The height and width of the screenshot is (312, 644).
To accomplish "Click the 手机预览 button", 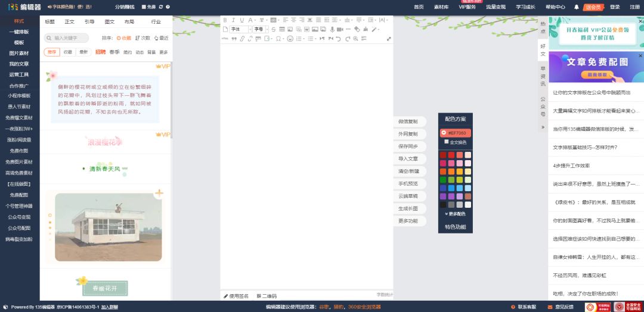I will (408, 183).
